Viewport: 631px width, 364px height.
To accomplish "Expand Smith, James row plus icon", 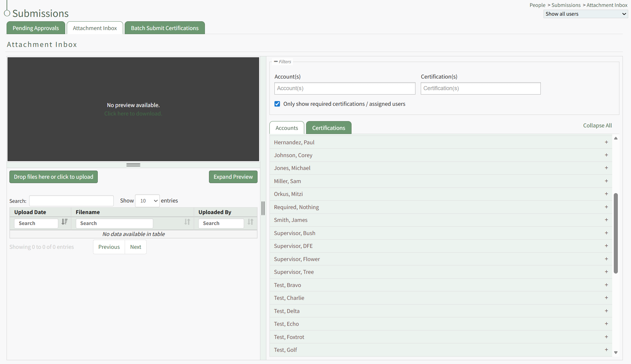I will pyautogui.click(x=606, y=220).
